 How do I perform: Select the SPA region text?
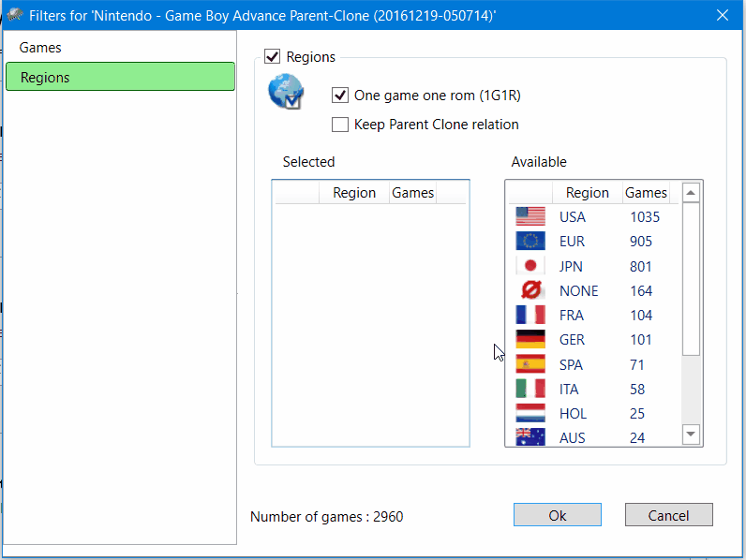click(x=571, y=364)
